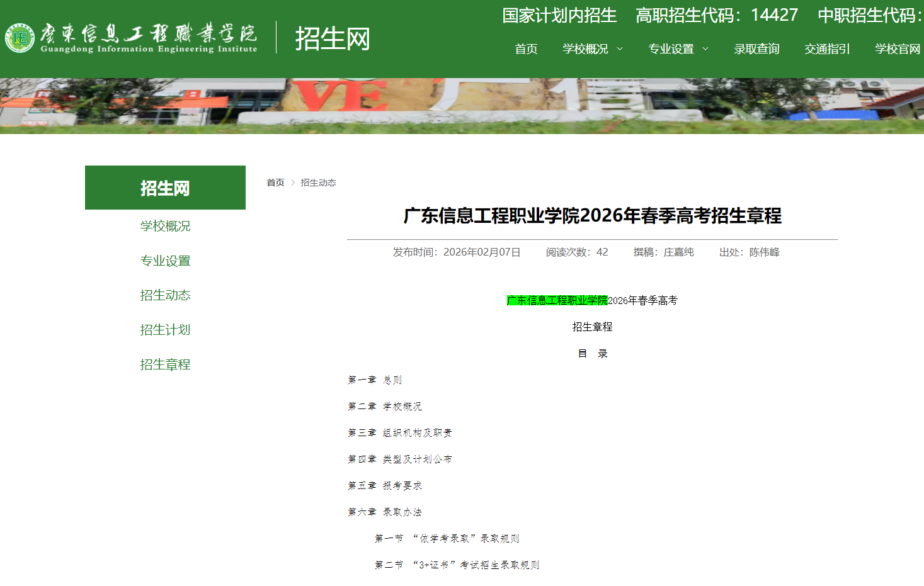Open 交通指引 in the navigation bar
This screenshot has width=924, height=586.
826,48
